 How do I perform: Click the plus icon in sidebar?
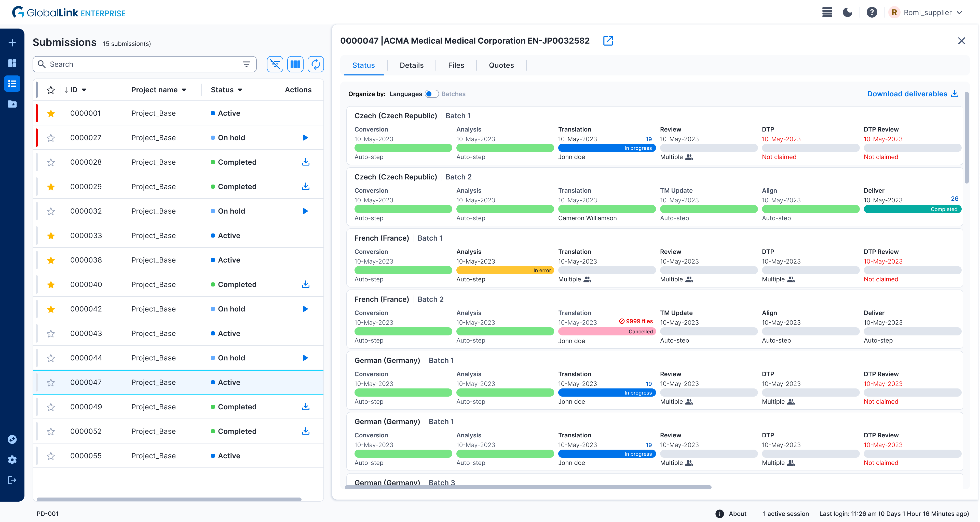(12, 43)
